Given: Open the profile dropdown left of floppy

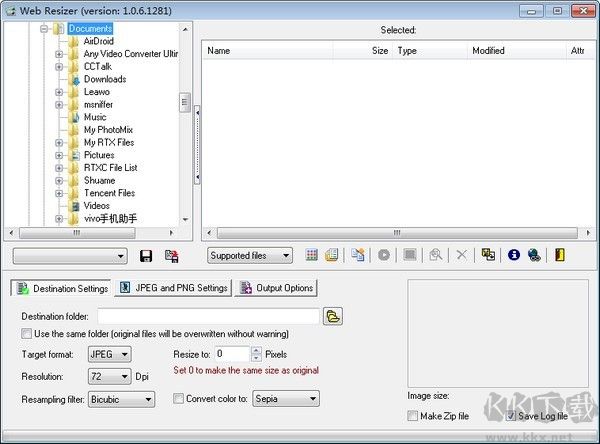Looking at the screenshot, I should [70, 256].
